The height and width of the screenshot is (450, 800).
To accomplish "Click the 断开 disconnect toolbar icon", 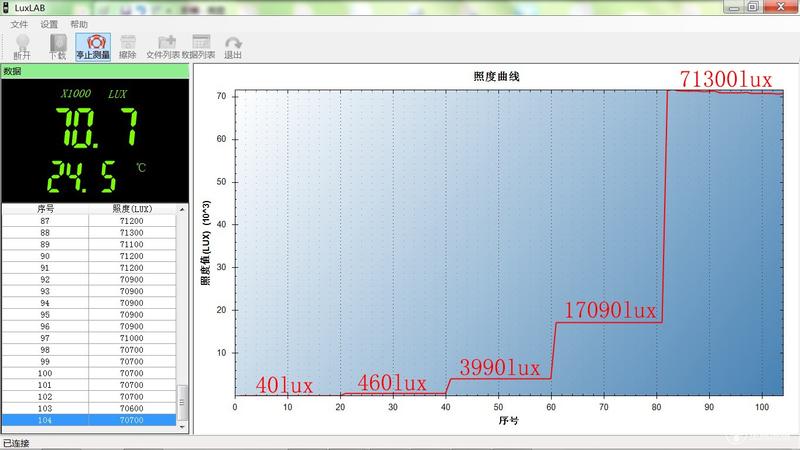I will click(x=22, y=47).
